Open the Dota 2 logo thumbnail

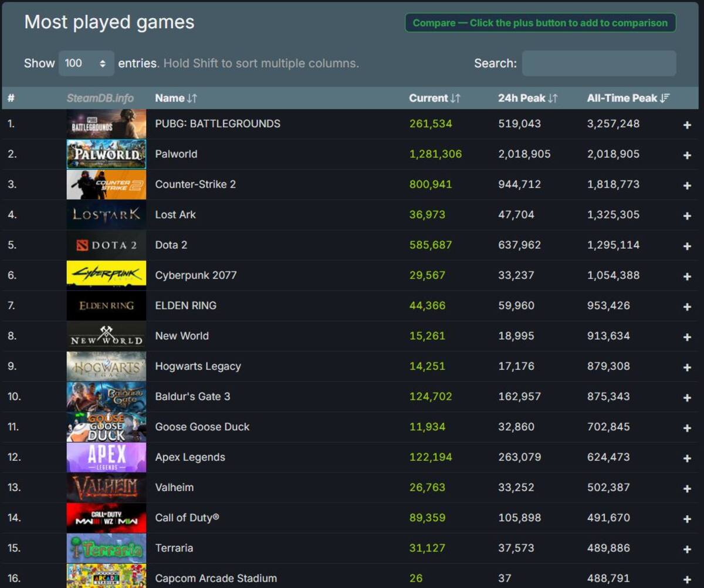(106, 245)
